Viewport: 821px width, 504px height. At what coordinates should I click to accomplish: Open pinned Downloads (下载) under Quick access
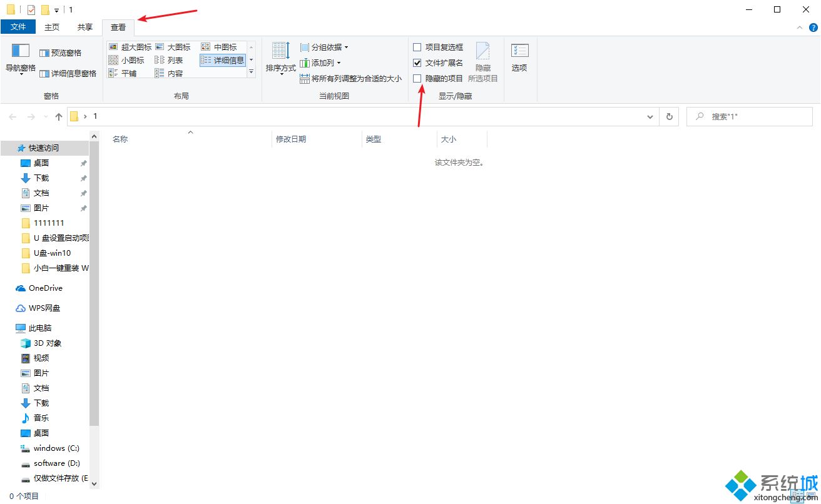(x=41, y=178)
